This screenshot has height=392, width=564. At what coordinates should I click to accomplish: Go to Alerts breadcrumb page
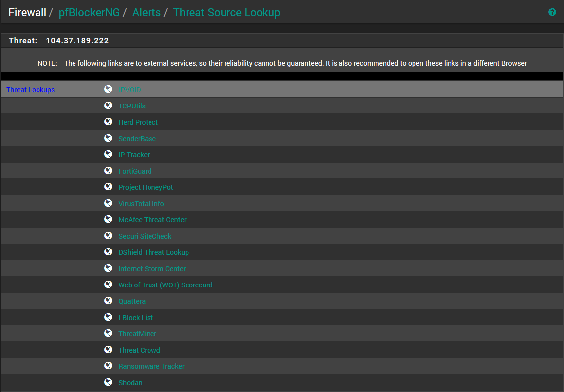coord(146,13)
